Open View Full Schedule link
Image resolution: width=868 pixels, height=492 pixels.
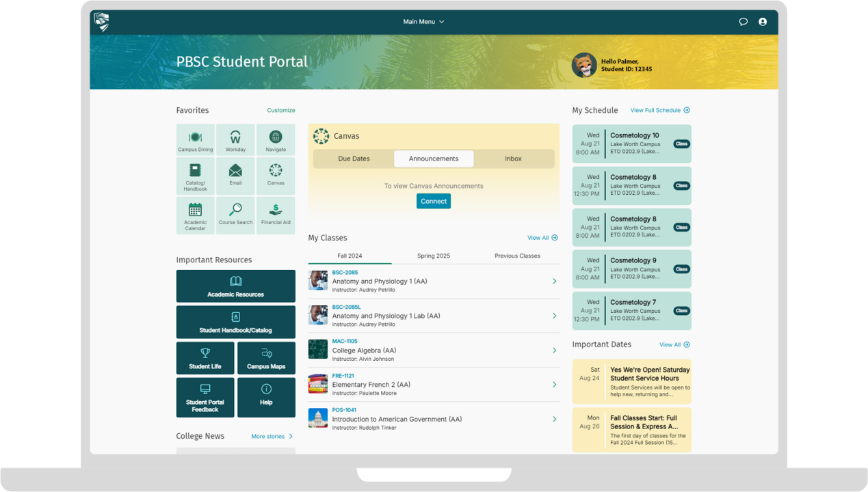pyautogui.click(x=659, y=110)
